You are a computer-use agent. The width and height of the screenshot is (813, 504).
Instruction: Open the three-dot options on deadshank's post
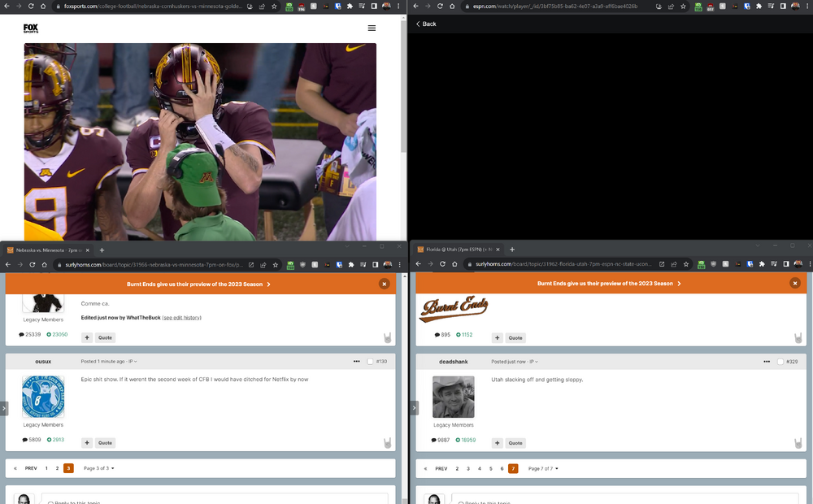(x=767, y=361)
